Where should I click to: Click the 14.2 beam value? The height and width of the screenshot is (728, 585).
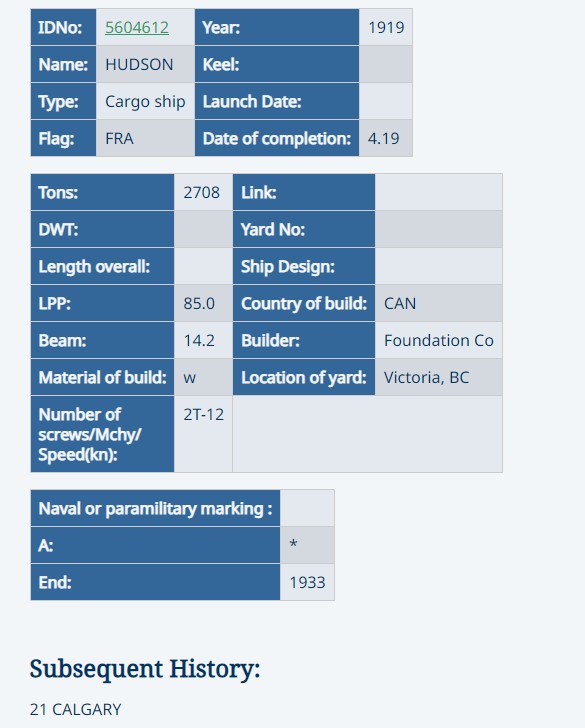199,340
